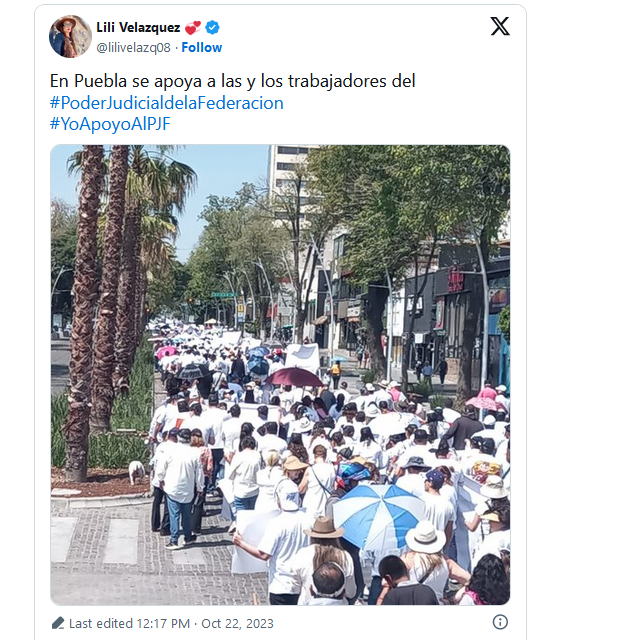618x640 pixels.
Task: Click the Last edited 12:17 PM timestamp
Action: 129,624
